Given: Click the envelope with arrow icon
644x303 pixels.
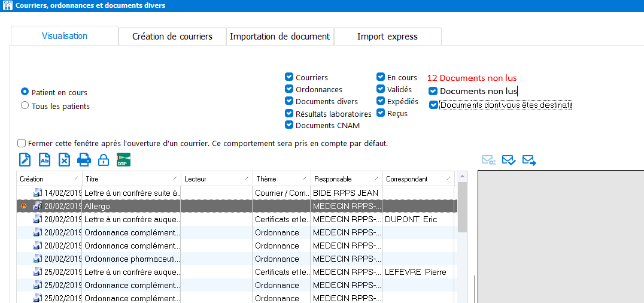Looking at the screenshot, I should click(528, 160).
